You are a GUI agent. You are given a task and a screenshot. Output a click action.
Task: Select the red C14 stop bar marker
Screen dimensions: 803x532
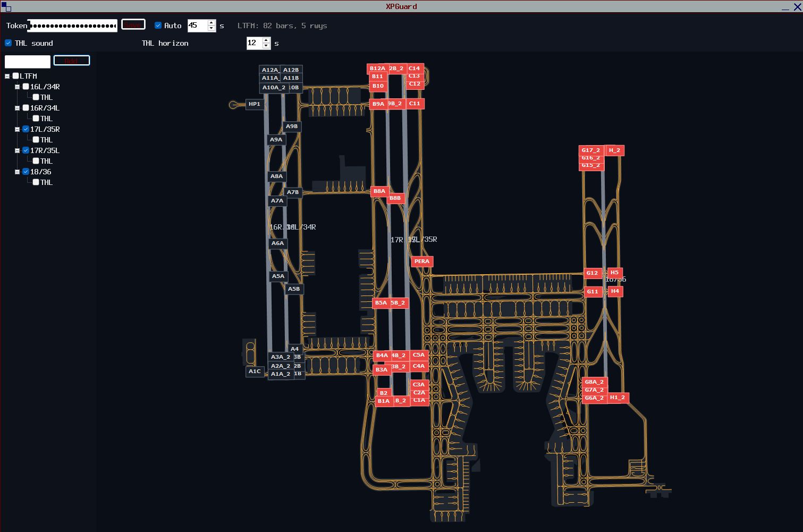point(415,69)
